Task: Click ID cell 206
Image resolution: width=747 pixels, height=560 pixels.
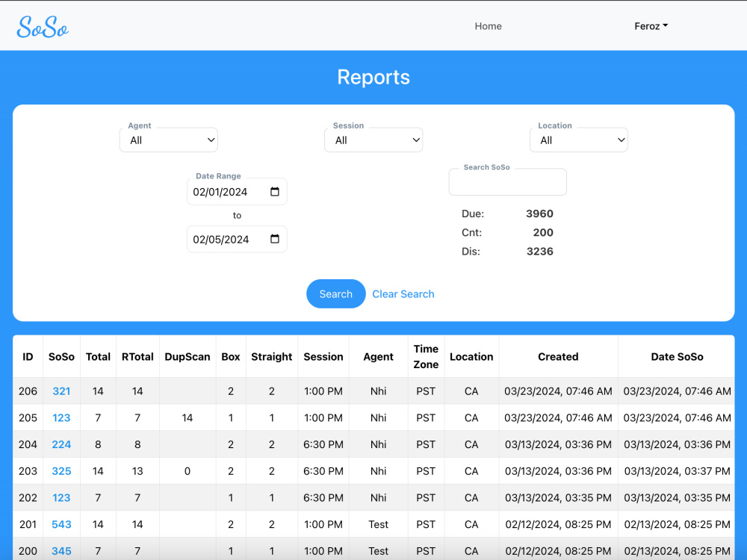Action: [28, 391]
